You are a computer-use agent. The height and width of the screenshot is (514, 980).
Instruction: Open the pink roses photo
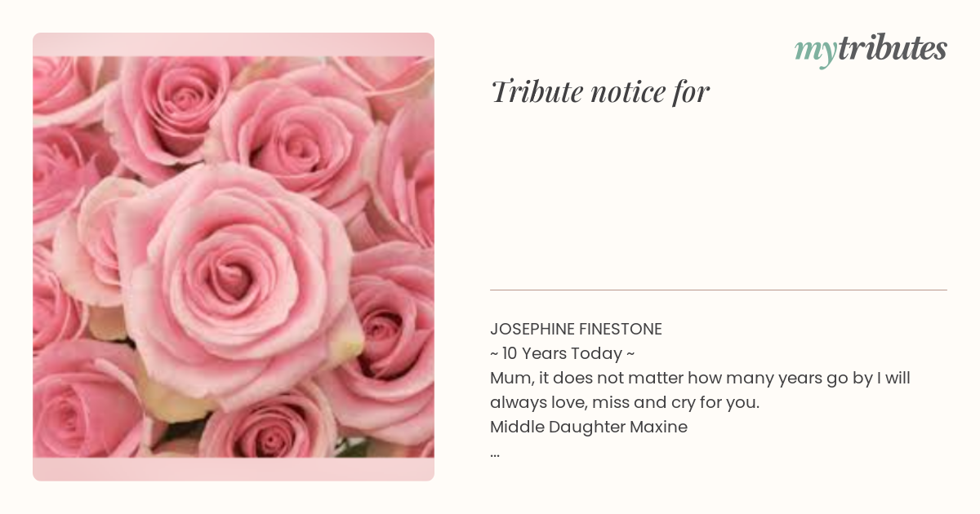234,257
